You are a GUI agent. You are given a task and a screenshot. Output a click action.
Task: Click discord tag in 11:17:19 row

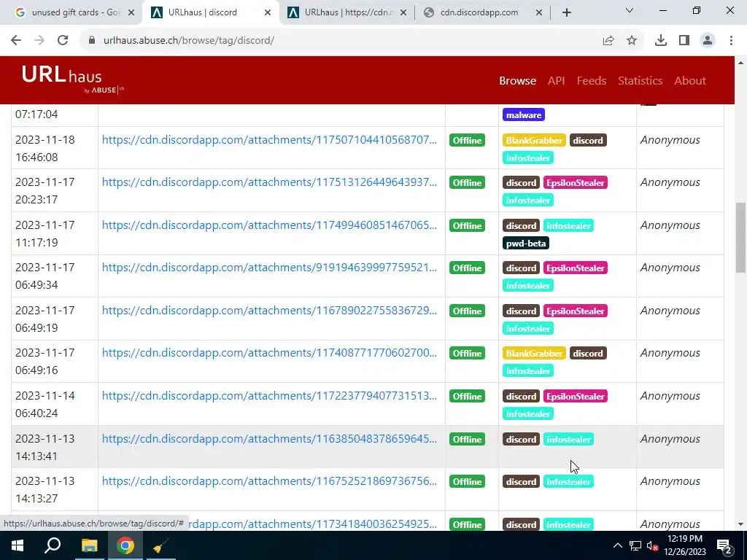pyautogui.click(x=521, y=225)
